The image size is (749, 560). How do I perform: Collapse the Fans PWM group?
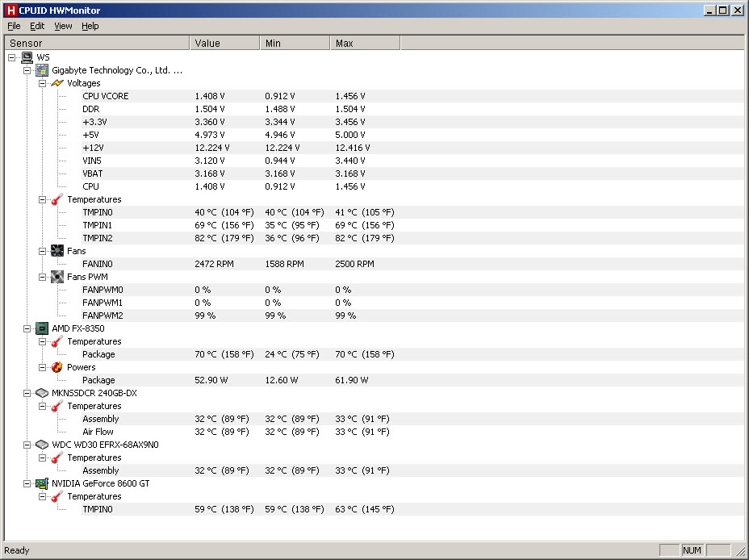(x=43, y=277)
